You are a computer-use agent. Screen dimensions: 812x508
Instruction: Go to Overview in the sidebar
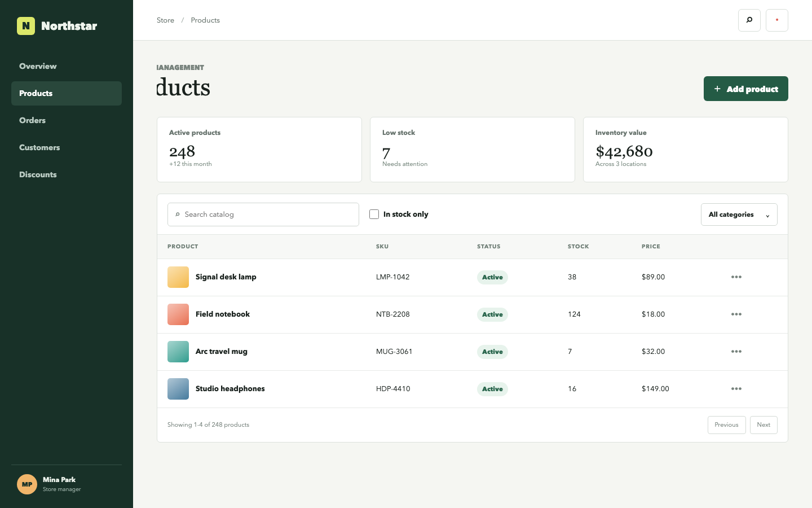(67, 66)
